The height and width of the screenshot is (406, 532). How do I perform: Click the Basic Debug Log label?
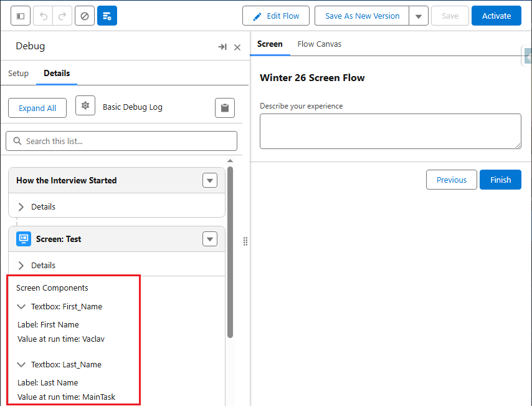[133, 107]
